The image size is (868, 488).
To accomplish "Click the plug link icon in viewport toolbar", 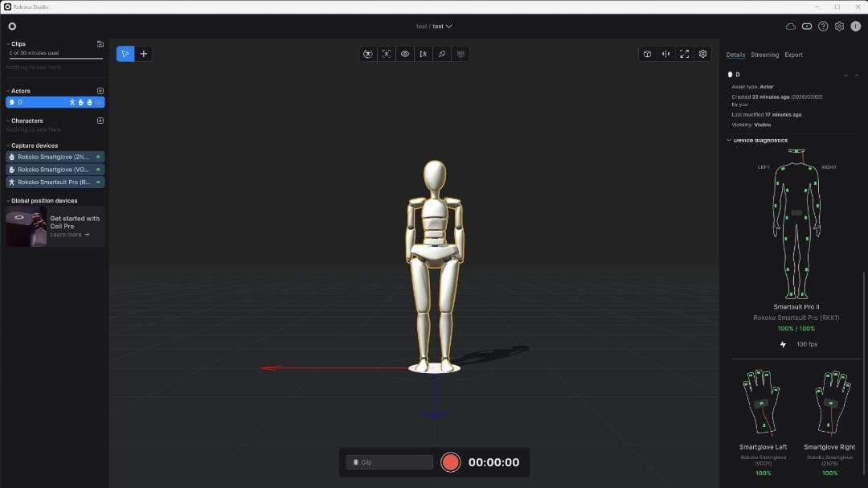I will pyautogui.click(x=442, y=54).
